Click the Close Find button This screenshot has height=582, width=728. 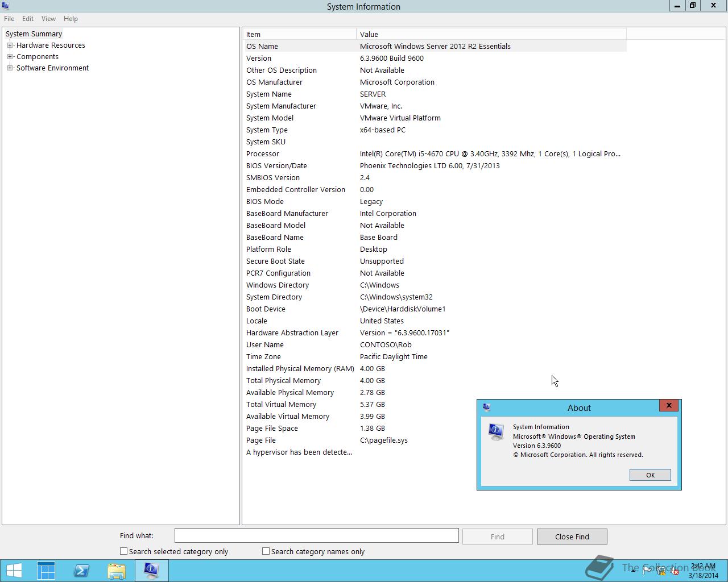pos(572,536)
